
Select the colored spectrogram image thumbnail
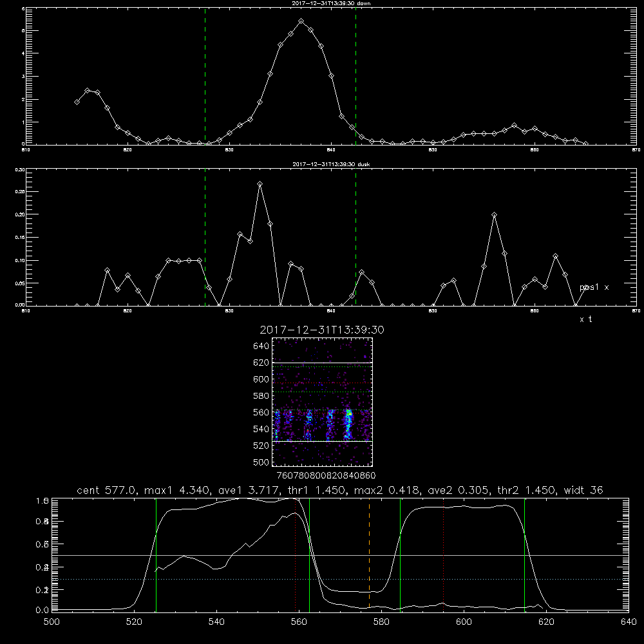tap(323, 402)
